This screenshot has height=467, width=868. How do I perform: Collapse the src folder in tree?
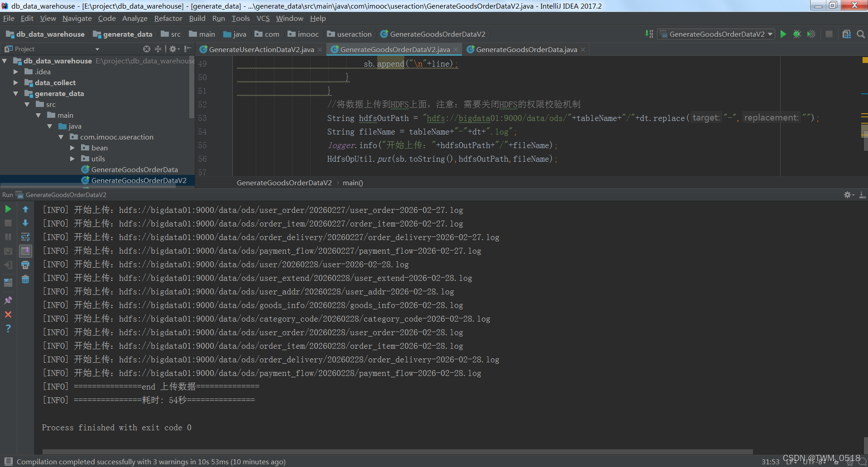click(x=27, y=104)
